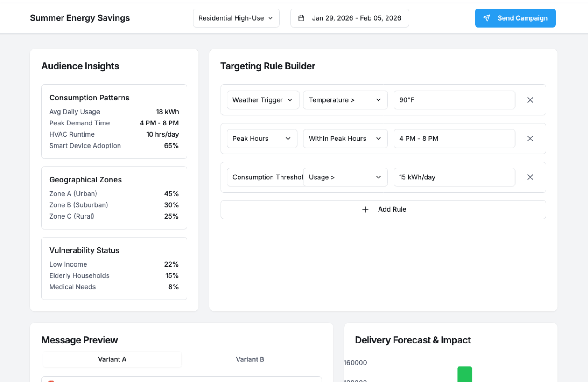This screenshot has height=382, width=588.
Task: Remove the Consumption Threshold rule
Action: (x=530, y=177)
